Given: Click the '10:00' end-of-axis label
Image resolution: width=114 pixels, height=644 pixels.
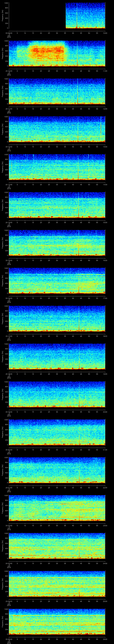Looking at the screenshot, I should click(105, 33).
